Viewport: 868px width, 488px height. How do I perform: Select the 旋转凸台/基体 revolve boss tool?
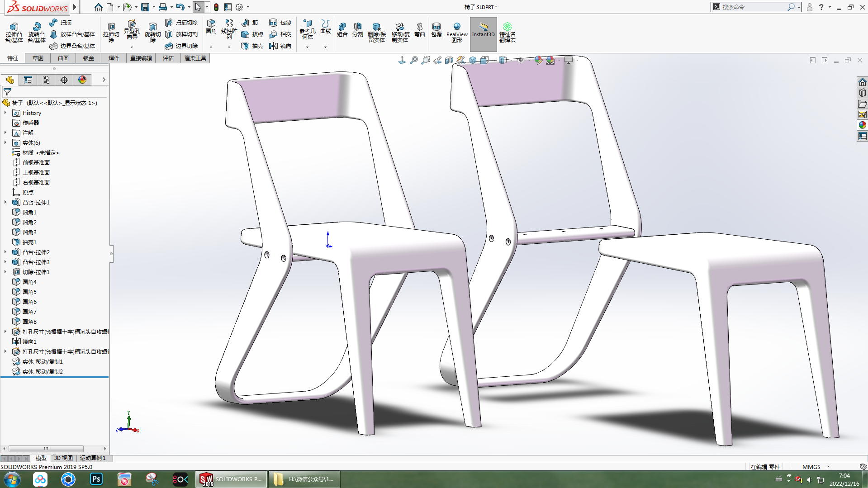37,33
